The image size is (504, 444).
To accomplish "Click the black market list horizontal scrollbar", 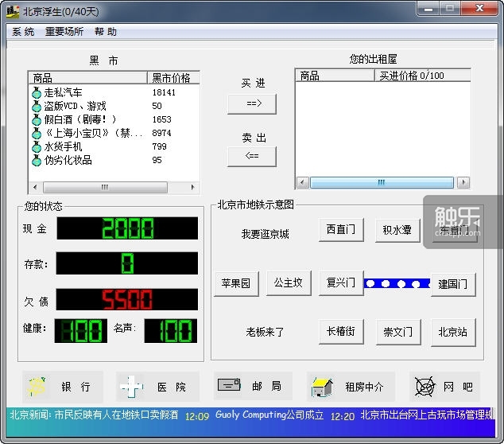I will (114, 187).
